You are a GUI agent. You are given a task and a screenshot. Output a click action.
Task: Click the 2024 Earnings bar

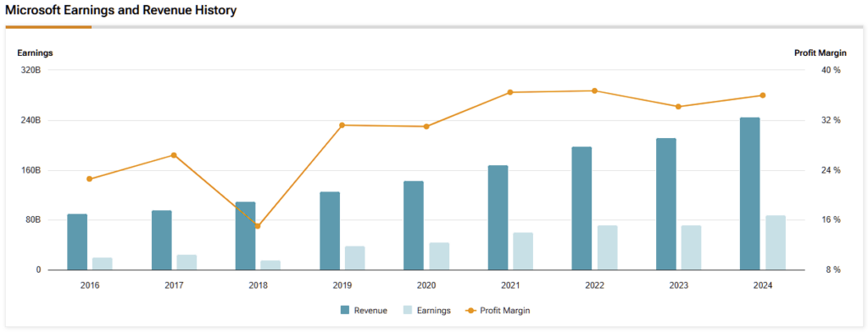point(776,242)
